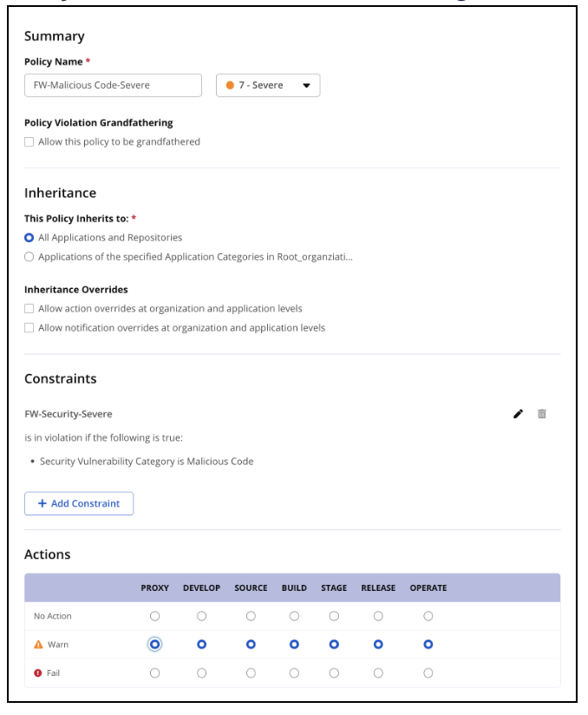Check Allow notification overrides checkbox
588x715 pixels.
29,328
